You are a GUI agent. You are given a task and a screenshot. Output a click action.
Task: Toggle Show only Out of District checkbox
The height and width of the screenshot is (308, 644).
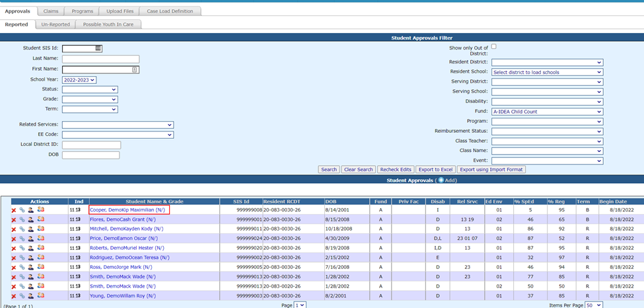(493, 46)
